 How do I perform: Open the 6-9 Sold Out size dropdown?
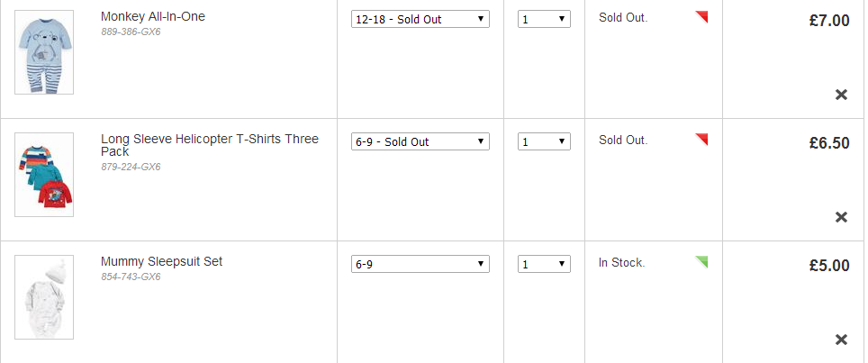[x=420, y=141]
